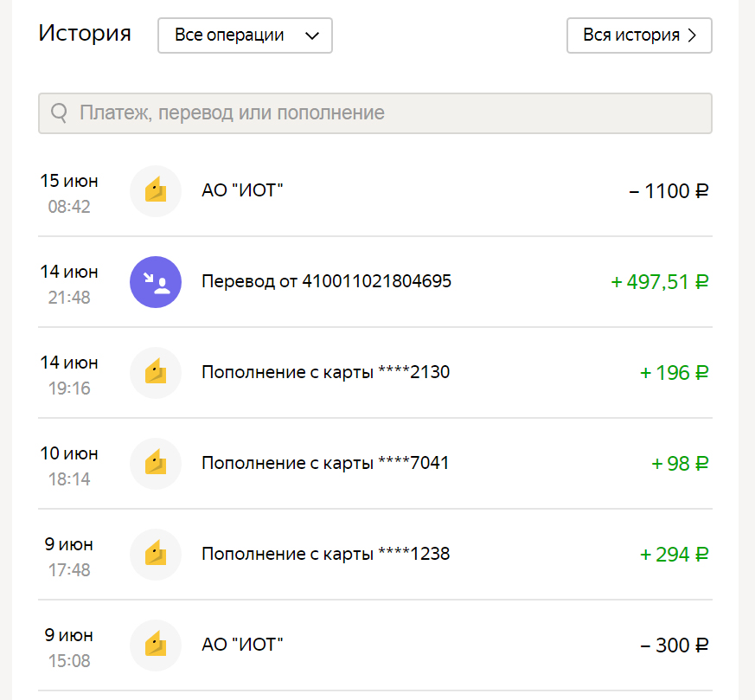Click the + 294 ₽ amount
755x700 pixels.
point(675,555)
